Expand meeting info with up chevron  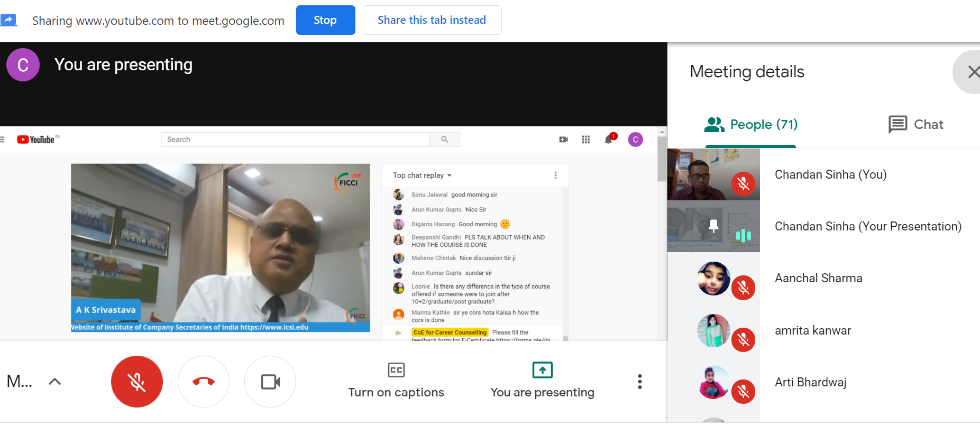(55, 382)
